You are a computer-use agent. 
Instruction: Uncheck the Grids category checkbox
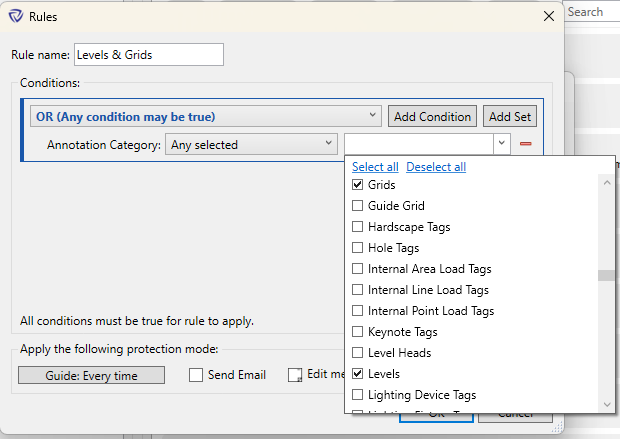click(357, 185)
